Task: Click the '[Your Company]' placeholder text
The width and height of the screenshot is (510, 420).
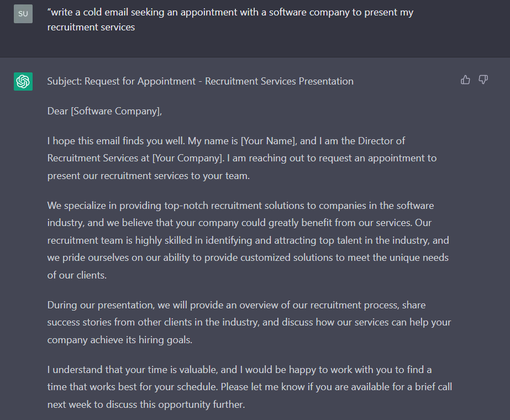Action: 188,158
